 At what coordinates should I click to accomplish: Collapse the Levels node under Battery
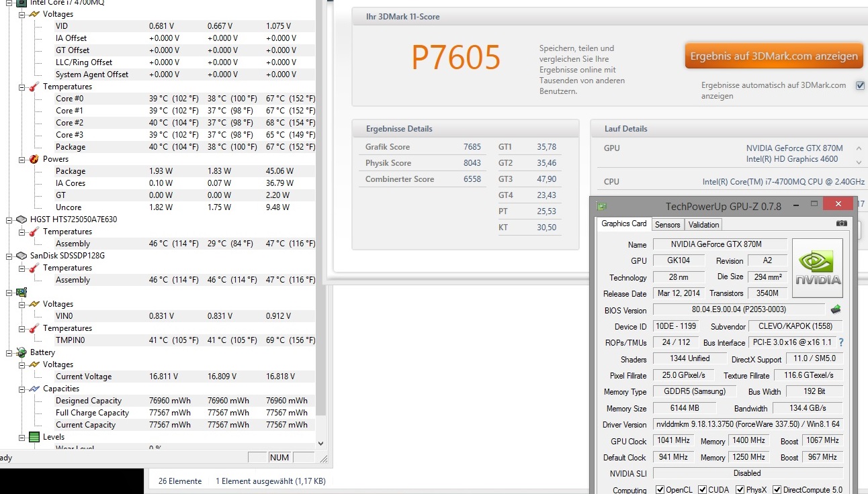[x=21, y=437]
